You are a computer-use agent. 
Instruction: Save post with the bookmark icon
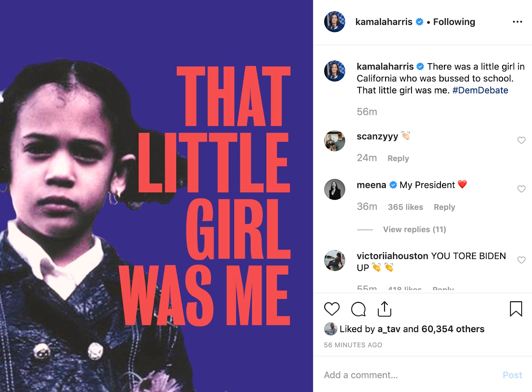[x=516, y=309]
